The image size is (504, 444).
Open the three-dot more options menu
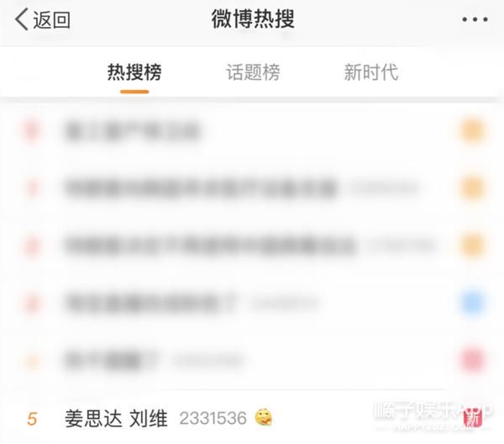475,19
